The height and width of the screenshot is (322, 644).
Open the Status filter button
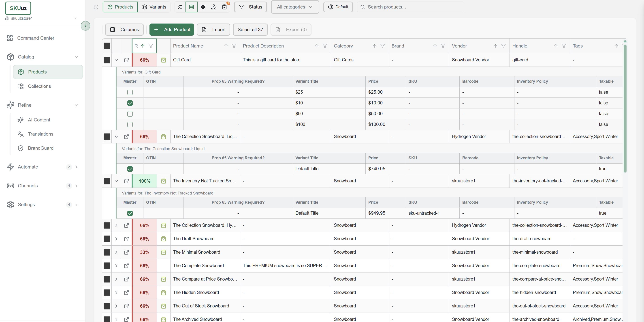(250, 7)
